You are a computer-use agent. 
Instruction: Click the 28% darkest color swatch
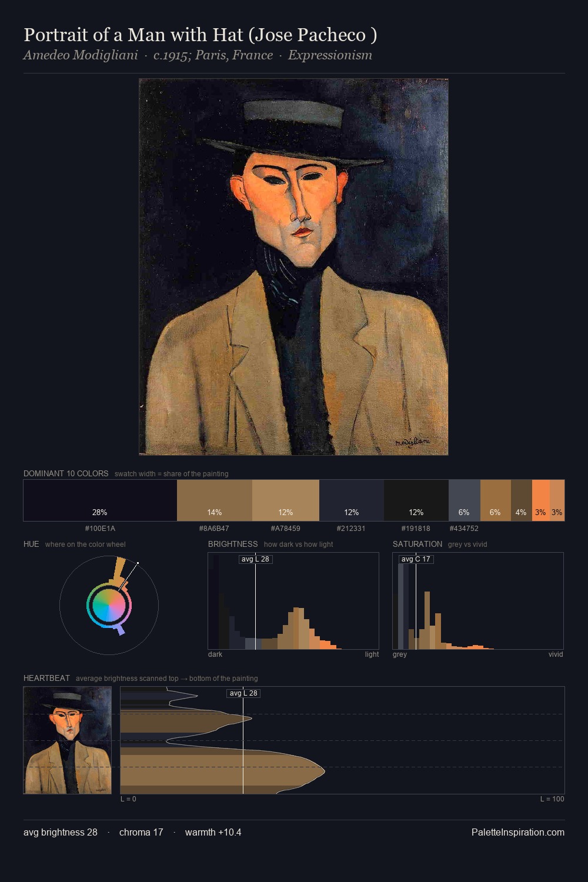tap(100, 500)
